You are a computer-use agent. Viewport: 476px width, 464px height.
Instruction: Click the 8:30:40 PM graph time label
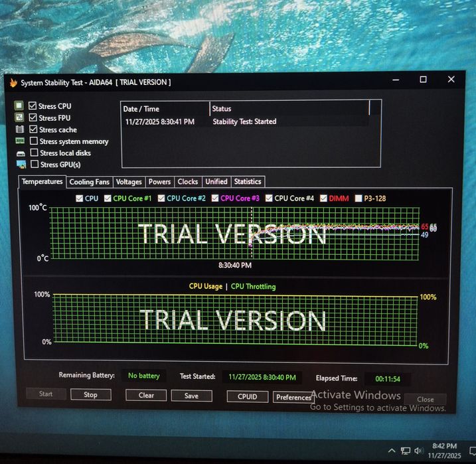click(235, 266)
